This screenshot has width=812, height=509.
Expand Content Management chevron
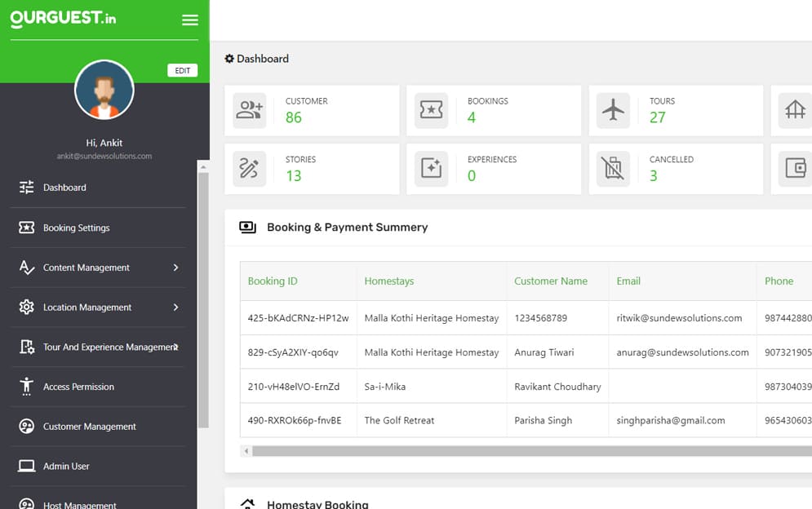tap(176, 268)
